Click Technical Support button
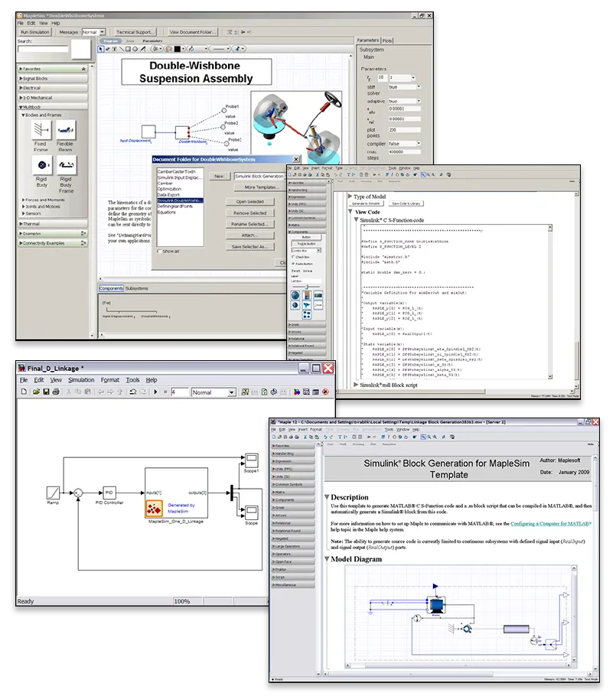The width and height of the screenshot is (616, 699). (x=134, y=32)
